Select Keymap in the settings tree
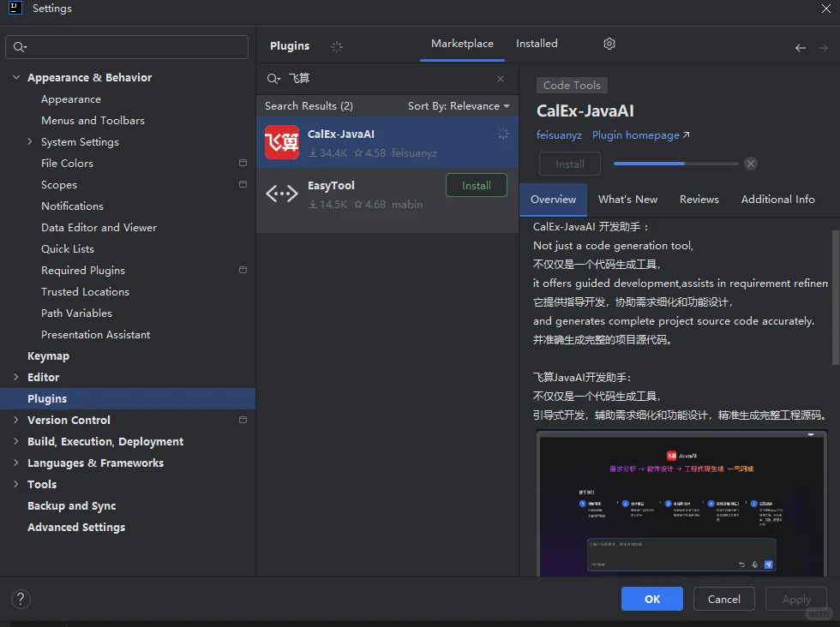 click(x=48, y=356)
